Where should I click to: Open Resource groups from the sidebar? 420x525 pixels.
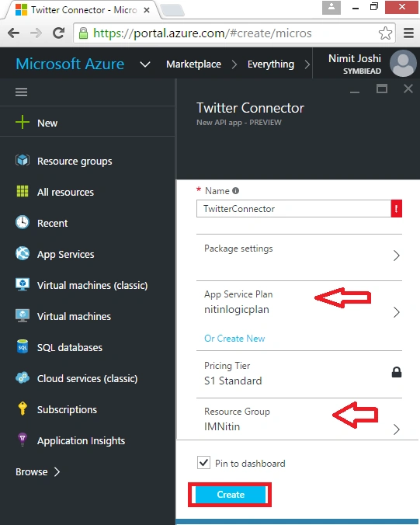(x=75, y=161)
